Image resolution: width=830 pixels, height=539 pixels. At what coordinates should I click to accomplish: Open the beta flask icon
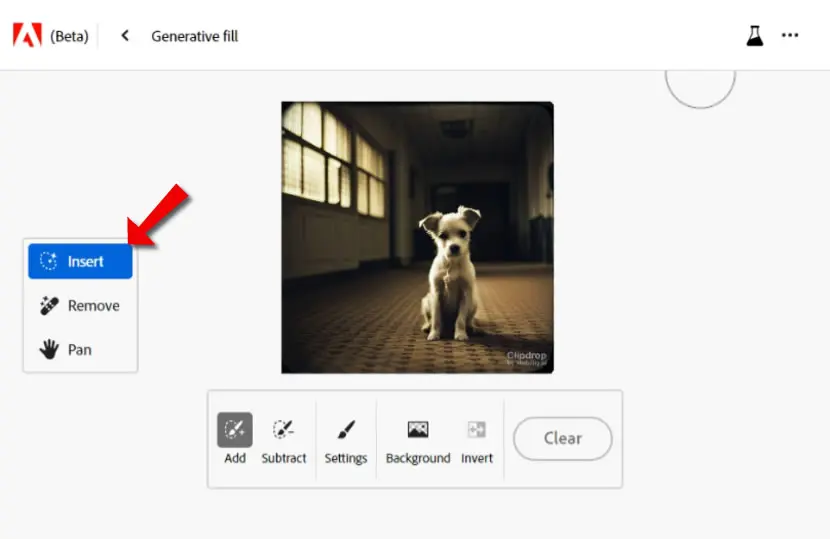(754, 36)
